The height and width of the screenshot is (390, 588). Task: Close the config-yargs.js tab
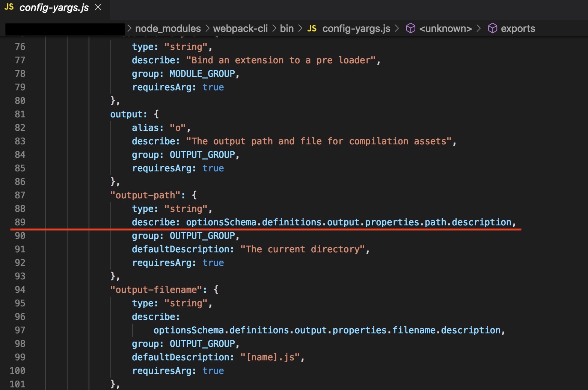98,7
